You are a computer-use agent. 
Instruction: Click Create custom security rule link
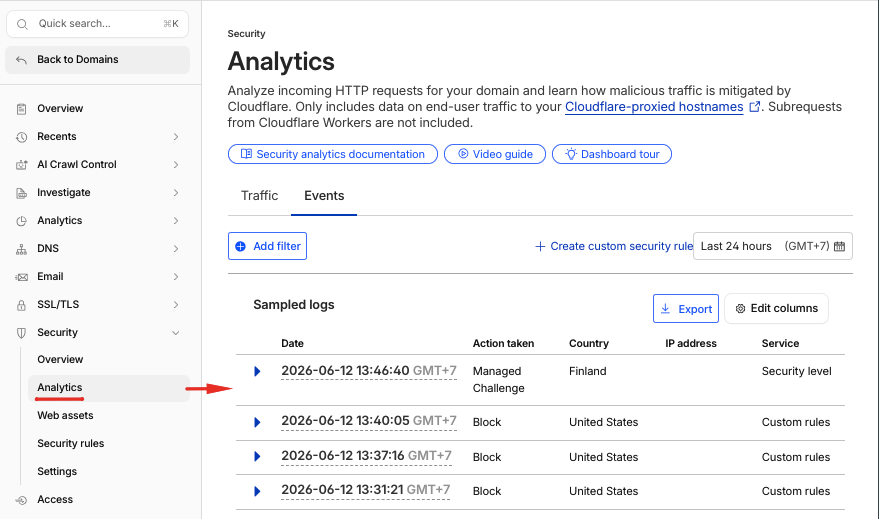(x=614, y=246)
